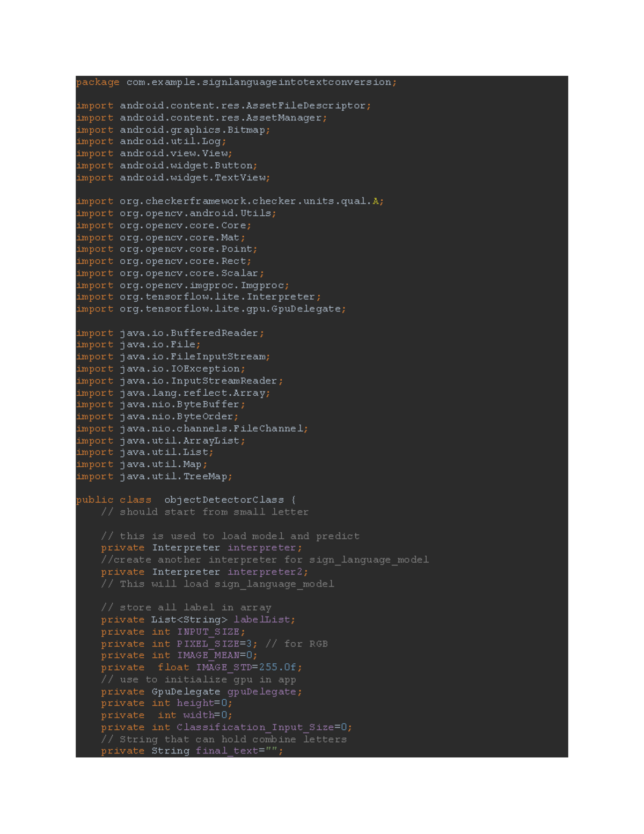The image size is (644, 834).
Task: Click the import java.nio.ByteOrder line
Action: point(157,417)
